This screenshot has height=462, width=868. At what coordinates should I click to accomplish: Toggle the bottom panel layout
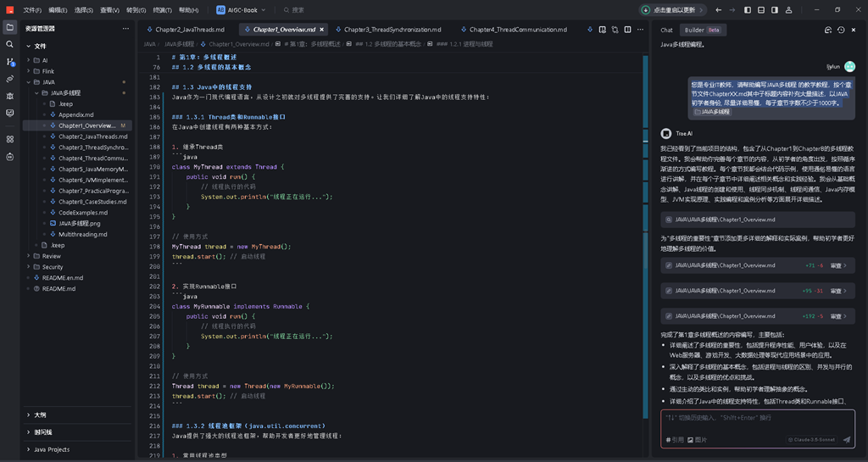761,10
